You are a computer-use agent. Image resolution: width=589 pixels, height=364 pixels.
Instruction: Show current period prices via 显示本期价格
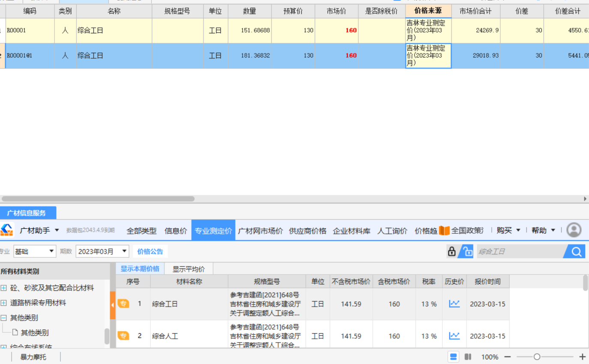click(x=140, y=269)
